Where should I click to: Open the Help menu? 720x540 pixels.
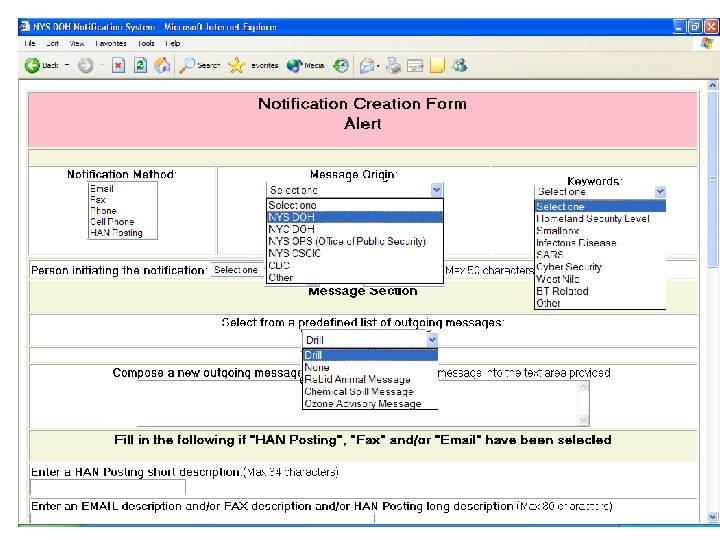pyautogui.click(x=173, y=44)
